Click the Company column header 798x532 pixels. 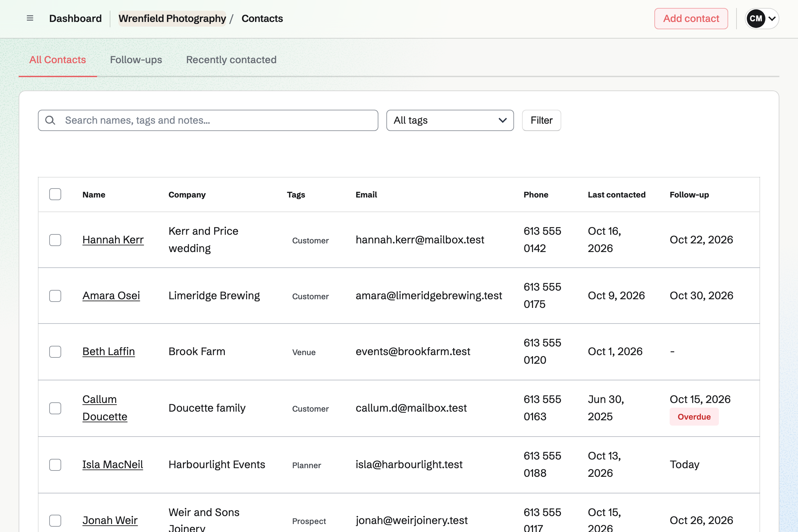click(187, 195)
